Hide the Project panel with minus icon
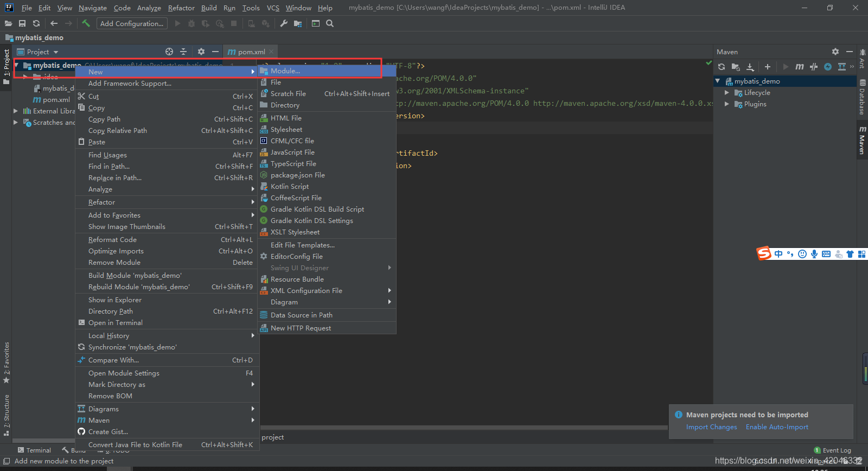Image resolution: width=868 pixels, height=471 pixels. pyautogui.click(x=215, y=52)
